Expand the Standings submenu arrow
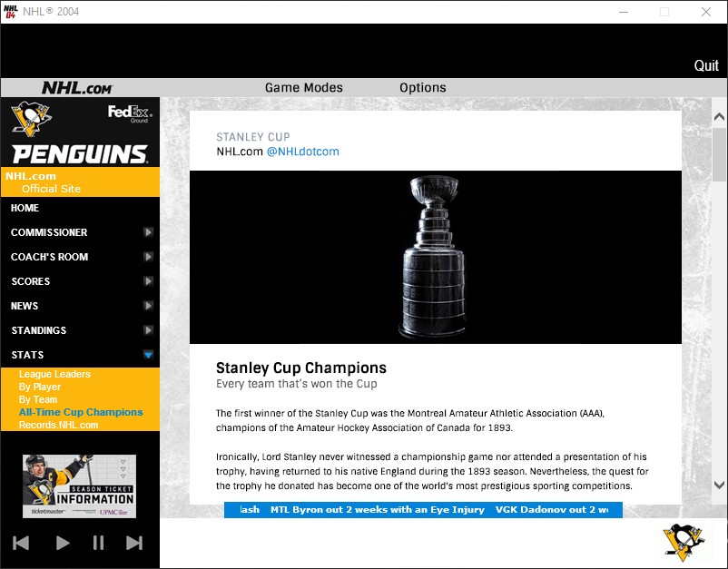 pyautogui.click(x=148, y=330)
